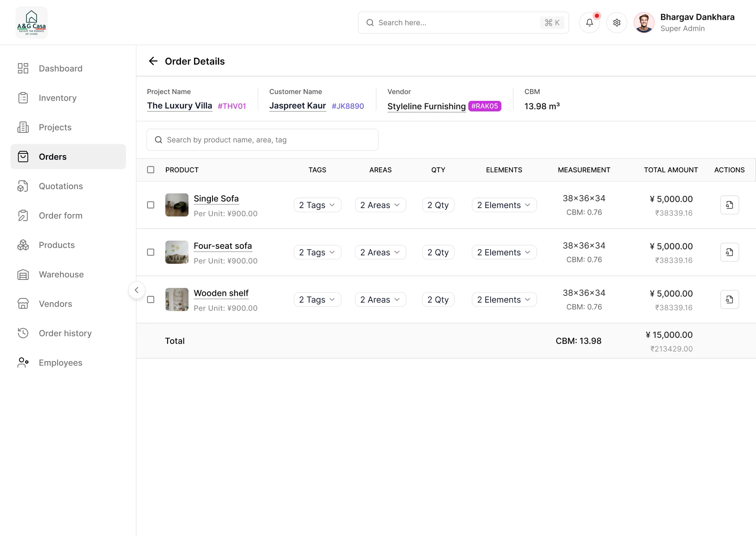
Task: Collapse the sidebar with chevron button
Action: pos(136,290)
